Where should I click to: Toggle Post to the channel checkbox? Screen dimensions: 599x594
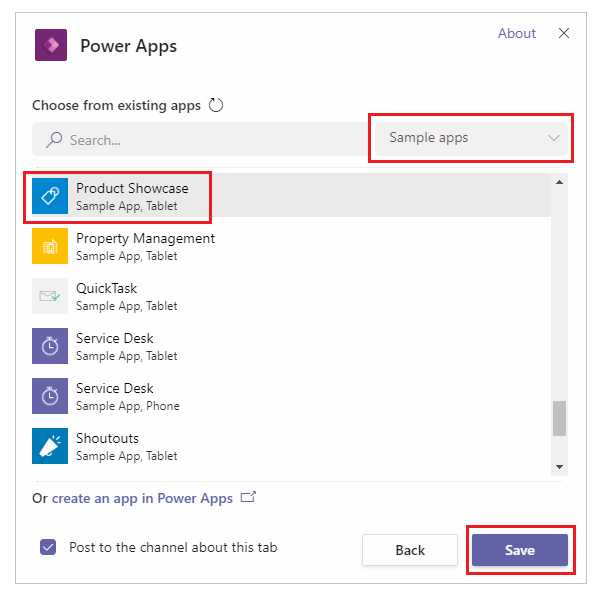pos(48,547)
